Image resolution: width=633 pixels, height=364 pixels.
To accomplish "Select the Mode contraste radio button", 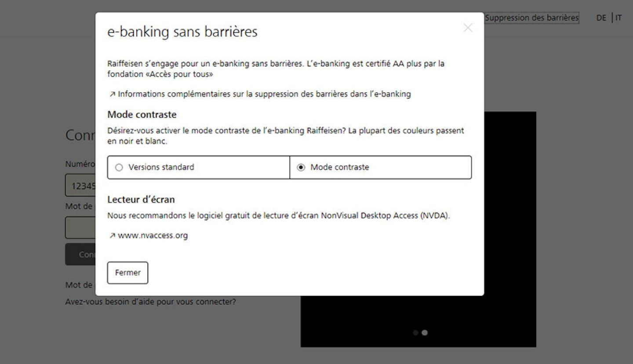I will (301, 167).
